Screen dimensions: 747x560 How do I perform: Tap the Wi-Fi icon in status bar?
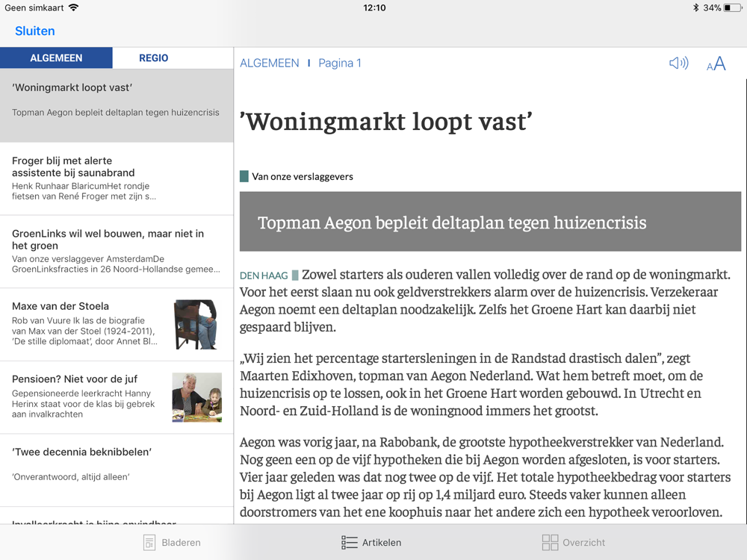73,7
